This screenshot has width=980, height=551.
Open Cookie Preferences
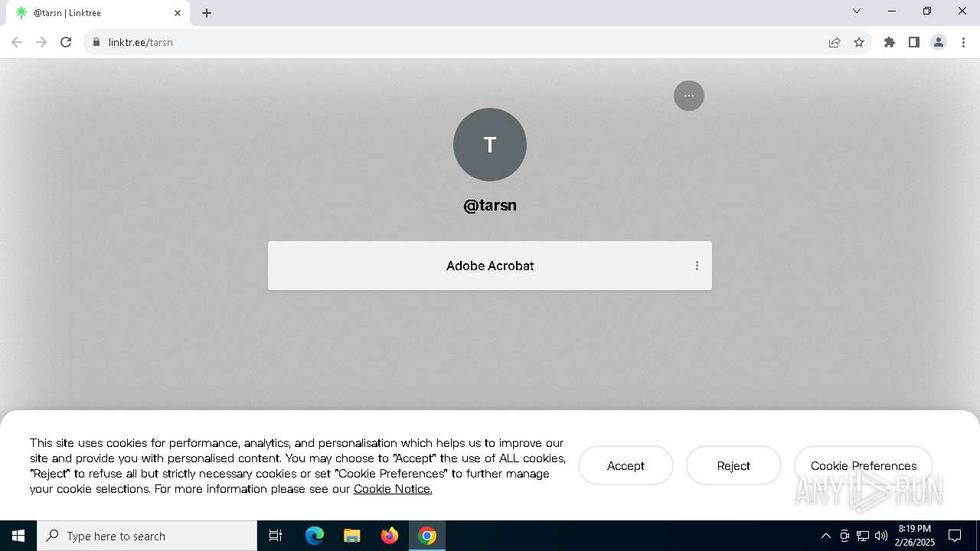click(x=864, y=465)
